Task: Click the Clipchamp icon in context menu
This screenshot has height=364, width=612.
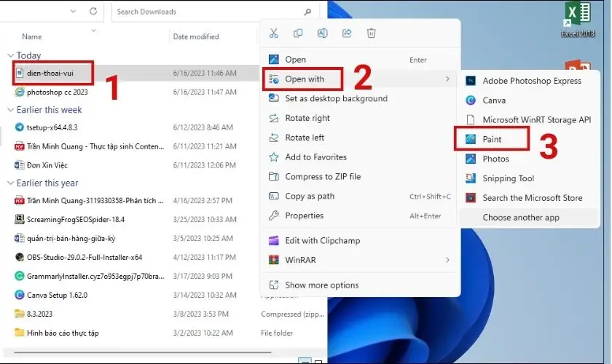Action: click(274, 240)
